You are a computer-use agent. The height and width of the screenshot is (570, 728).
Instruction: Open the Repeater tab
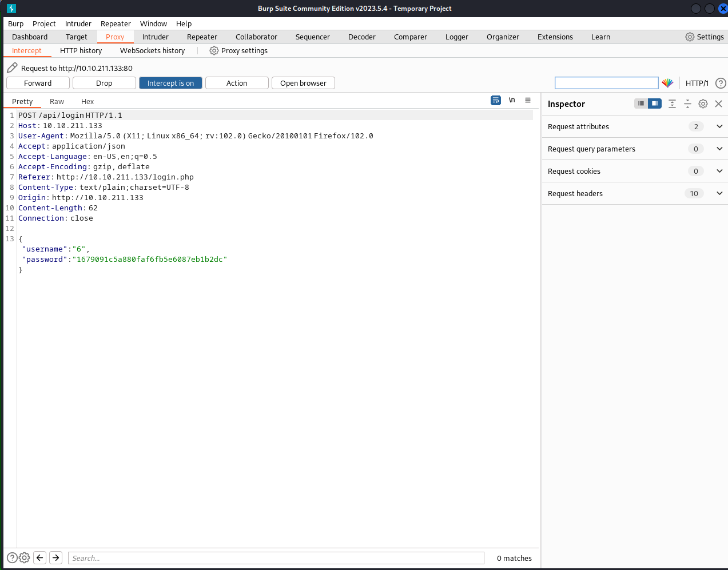202,37
